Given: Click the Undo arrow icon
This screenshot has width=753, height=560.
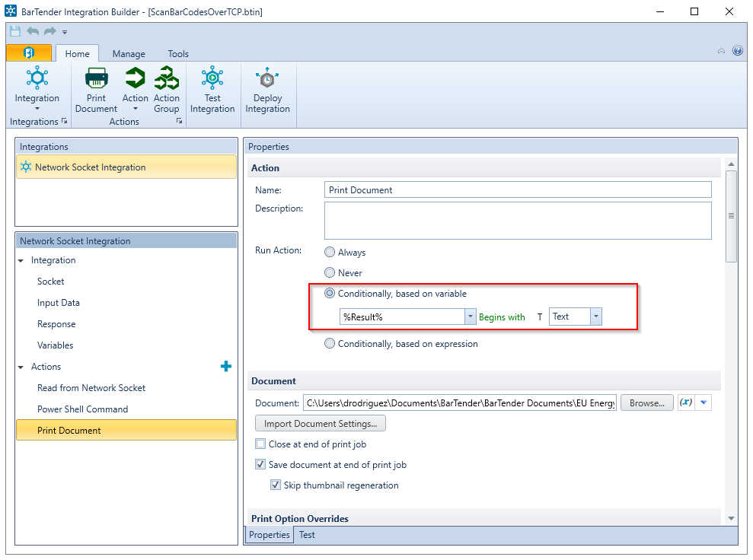Looking at the screenshot, I should pyautogui.click(x=33, y=31).
